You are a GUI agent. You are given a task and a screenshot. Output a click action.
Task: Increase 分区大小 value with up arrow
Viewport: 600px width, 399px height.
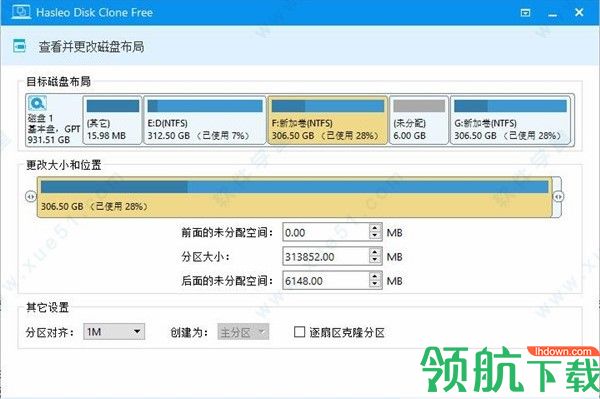375,252
